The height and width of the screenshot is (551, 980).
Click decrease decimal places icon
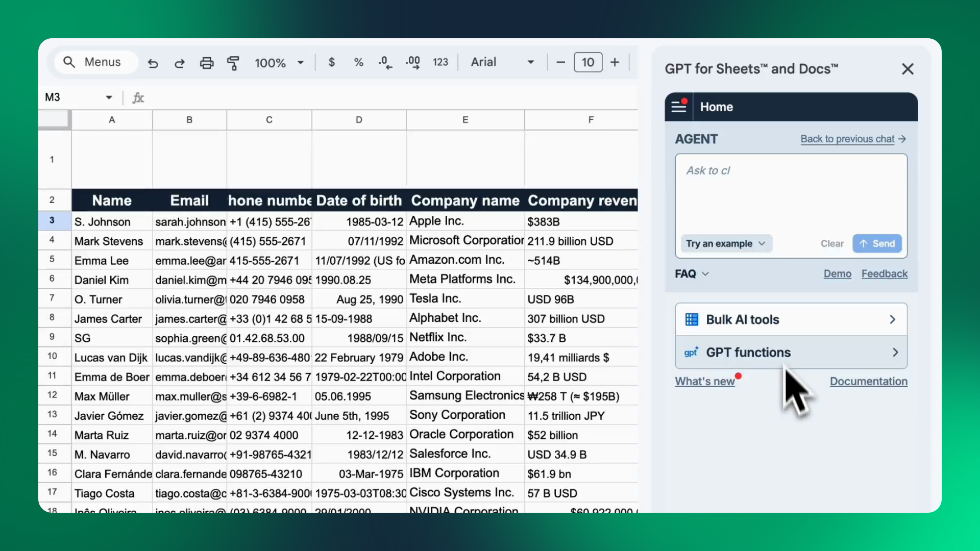[385, 63]
